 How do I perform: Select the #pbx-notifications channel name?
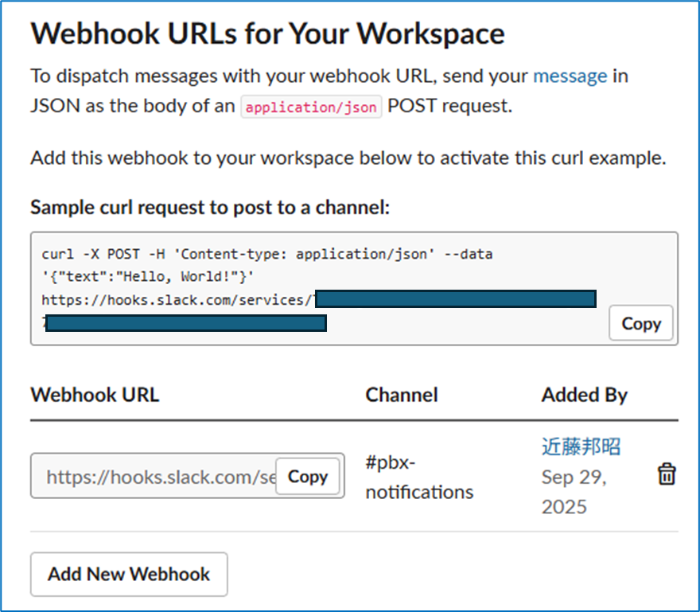[418, 478]
